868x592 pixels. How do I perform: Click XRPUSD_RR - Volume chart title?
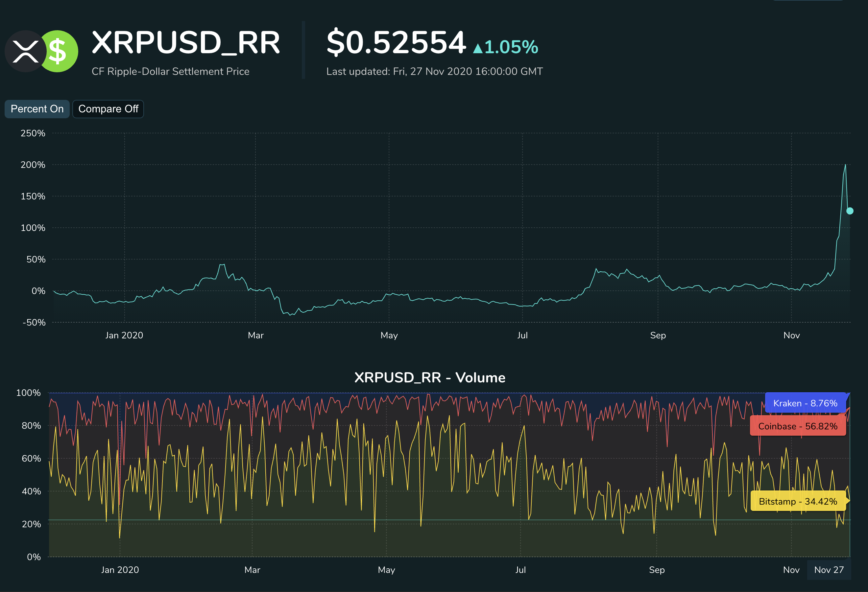[x=430, y=378]
